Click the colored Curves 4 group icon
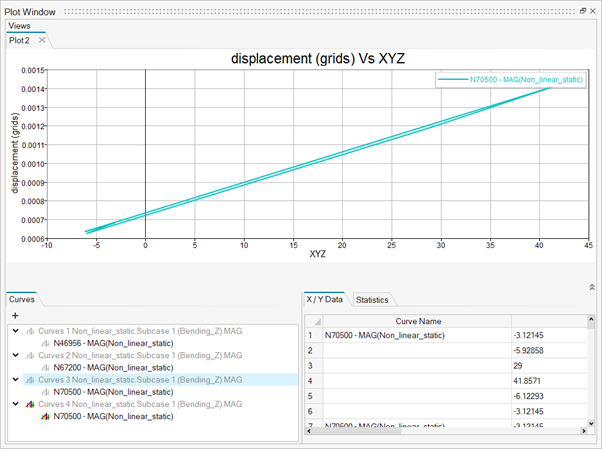Screen dimensions: 602x449 click(30, 404)
